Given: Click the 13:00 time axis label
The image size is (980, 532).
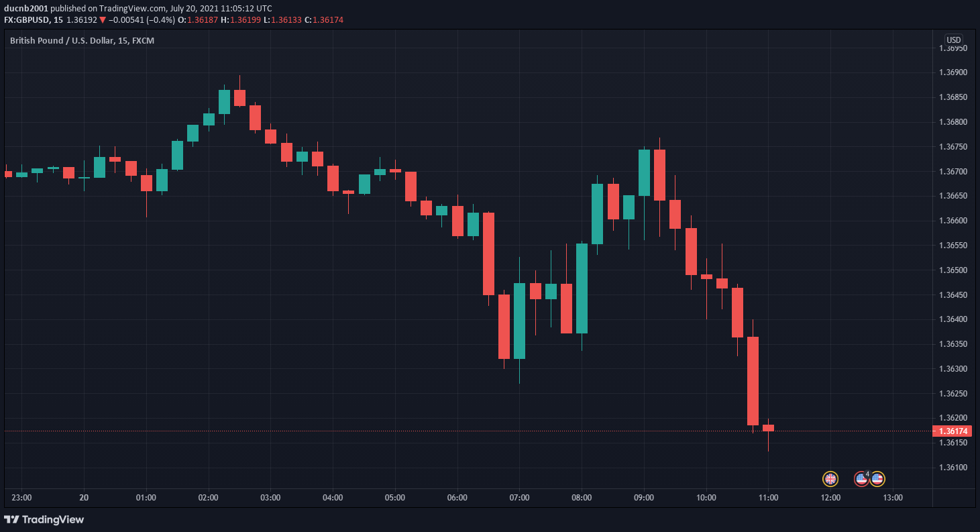Looking at the screenshot, I should point(893,498).
